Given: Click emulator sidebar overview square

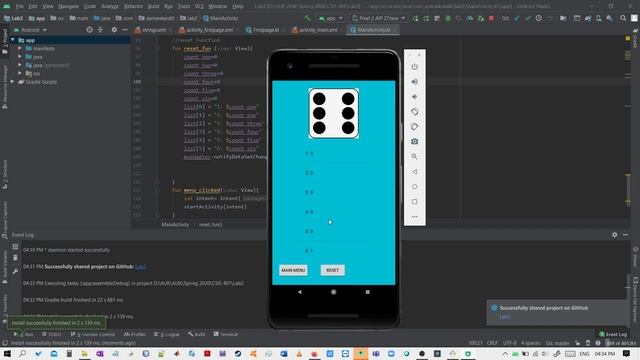Looking at the screenshot, I should (x=414, y=202).
